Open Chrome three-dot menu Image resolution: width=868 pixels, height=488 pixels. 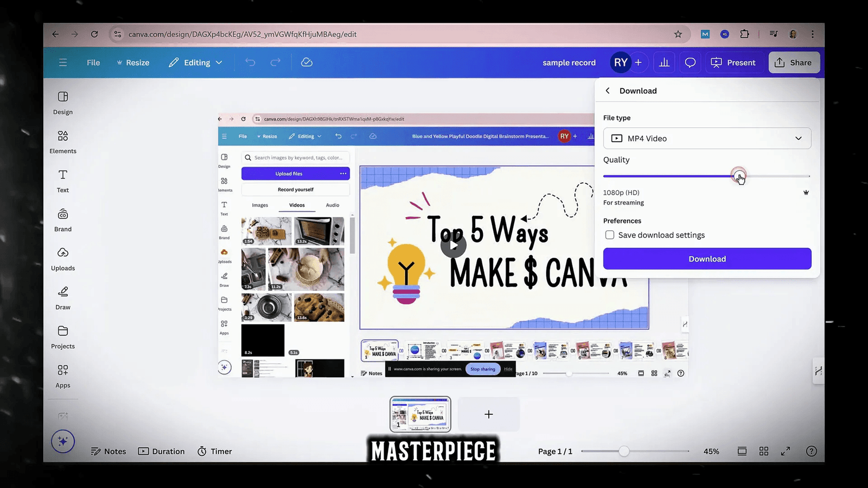point(813,34)
